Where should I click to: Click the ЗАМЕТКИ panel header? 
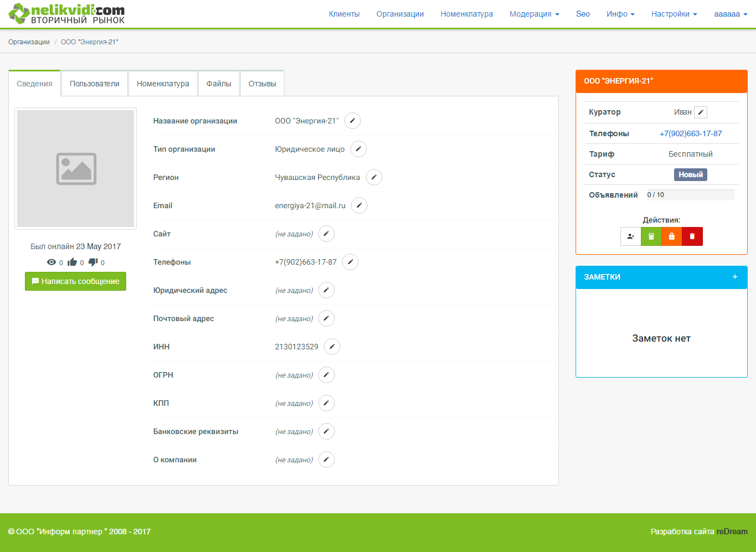661,277
